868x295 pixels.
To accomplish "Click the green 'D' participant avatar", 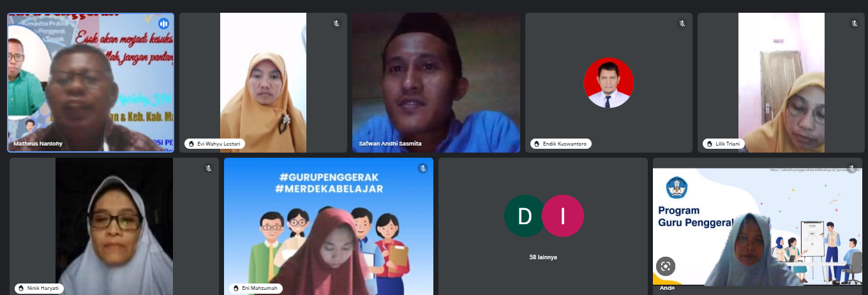I will [525, 216].
